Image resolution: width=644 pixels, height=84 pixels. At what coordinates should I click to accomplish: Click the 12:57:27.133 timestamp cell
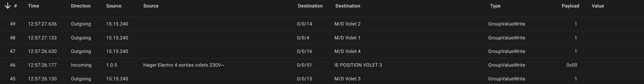(42, 38)
